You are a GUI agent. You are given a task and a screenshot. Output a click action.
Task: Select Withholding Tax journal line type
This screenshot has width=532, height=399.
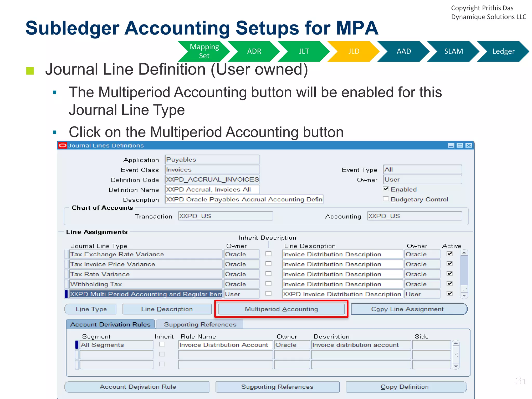[x=146, y=284]
